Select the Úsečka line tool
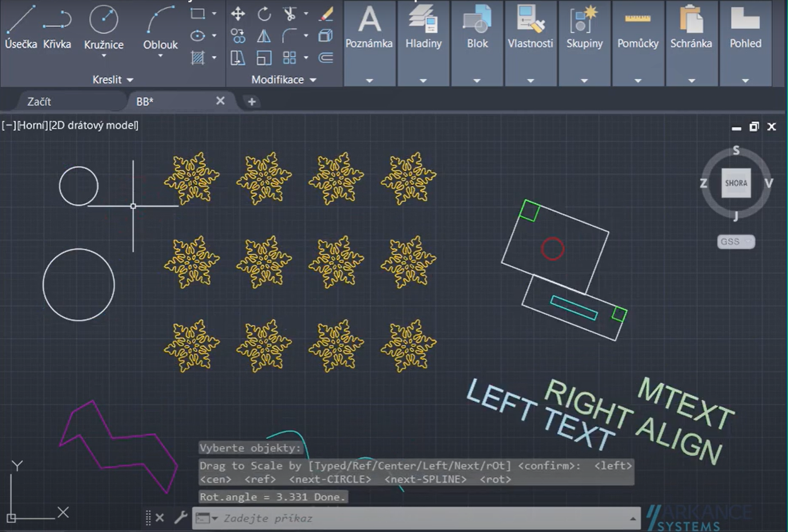Viewport: 788px width, 532px height. pos(21,26)
